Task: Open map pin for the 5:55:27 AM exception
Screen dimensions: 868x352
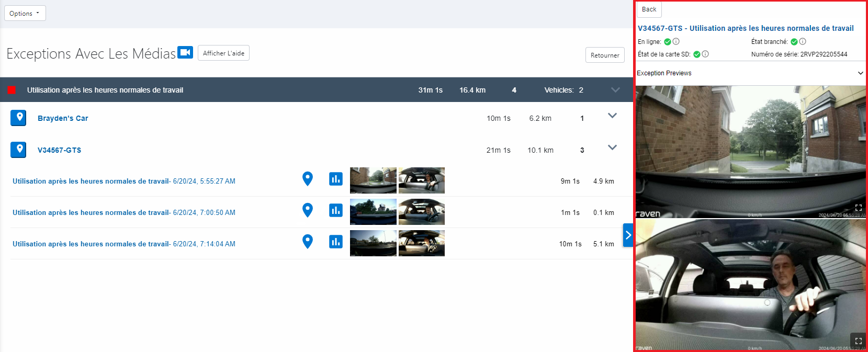Action: point(308,179)
